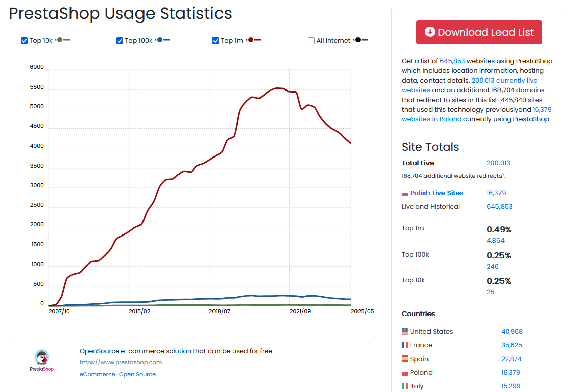Image resolution: width=571 pixels, height=392 pixels.
Task: Open the Polish Live Sites link
Action: coord(437,193)
